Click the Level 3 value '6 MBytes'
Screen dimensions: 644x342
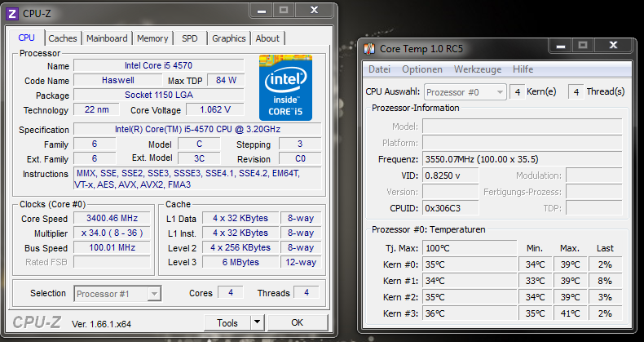click(240, 262)
